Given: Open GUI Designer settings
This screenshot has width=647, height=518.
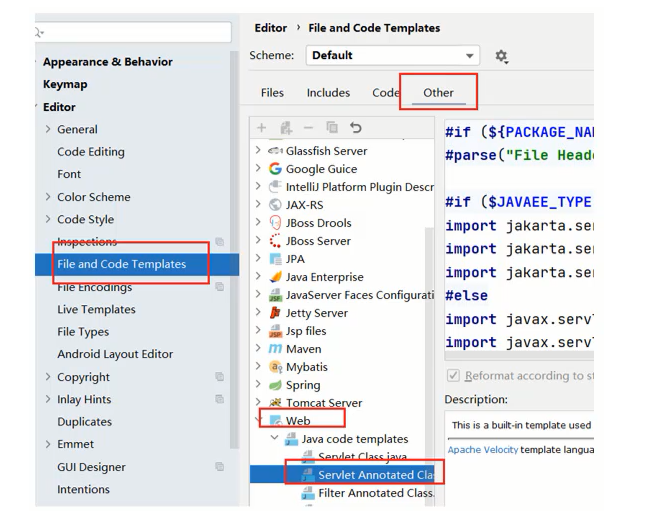Looking at the screenshot, I should coord(91,467).
